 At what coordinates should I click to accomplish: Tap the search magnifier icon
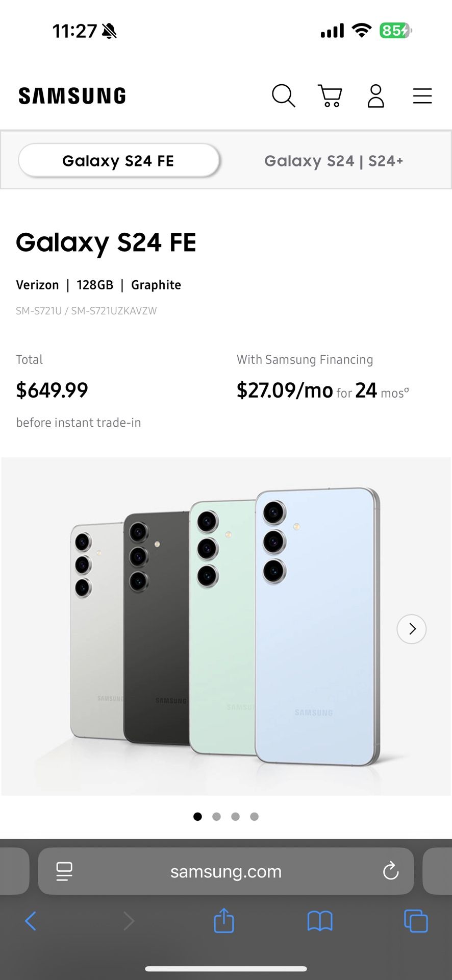click(x=283, y=95)
